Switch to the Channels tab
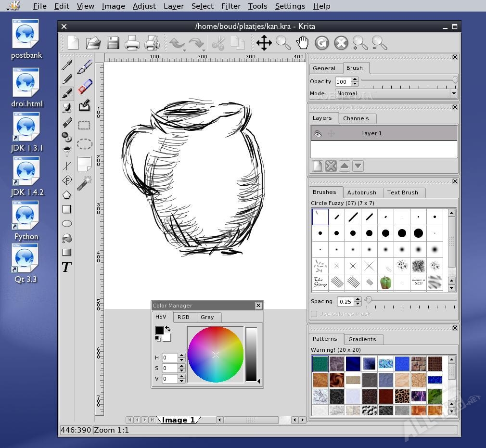Viewport: 486px width, 448px height. pos(356,118)
